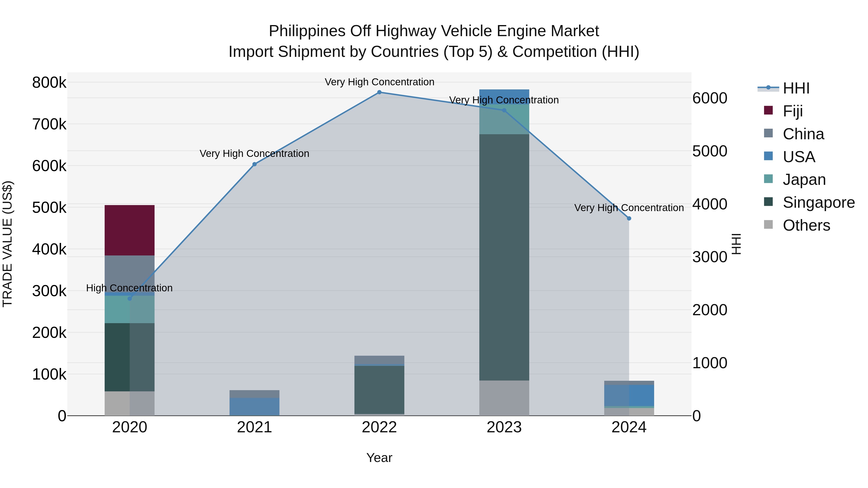Click the Others segment in 2024 bar
Image resolution: width=868 pixels, height=488 pixels.
coord(629,412)
